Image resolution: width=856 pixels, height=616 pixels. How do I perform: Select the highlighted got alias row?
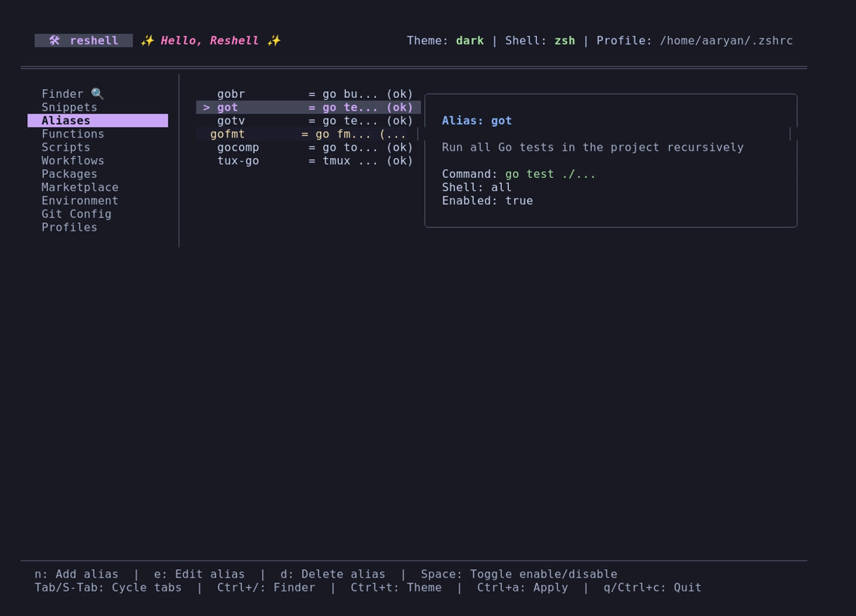308,107
